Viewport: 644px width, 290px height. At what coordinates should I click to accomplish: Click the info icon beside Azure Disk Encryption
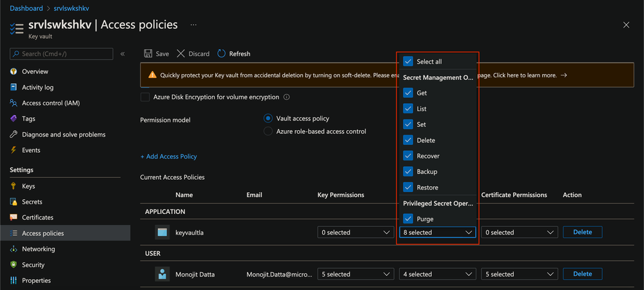tap(287, 97)
